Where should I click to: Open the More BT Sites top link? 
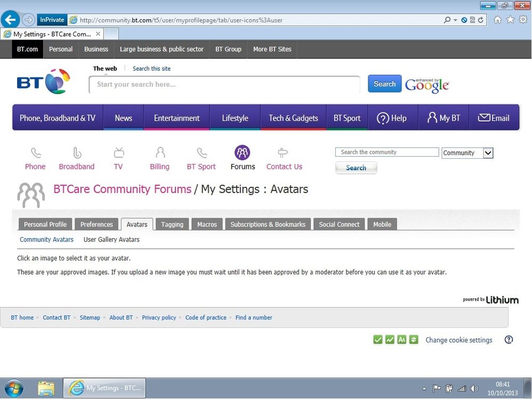point(272,49)
